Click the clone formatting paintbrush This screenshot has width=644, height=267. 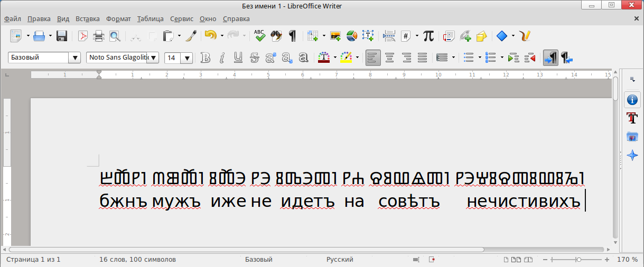point(191,36)
